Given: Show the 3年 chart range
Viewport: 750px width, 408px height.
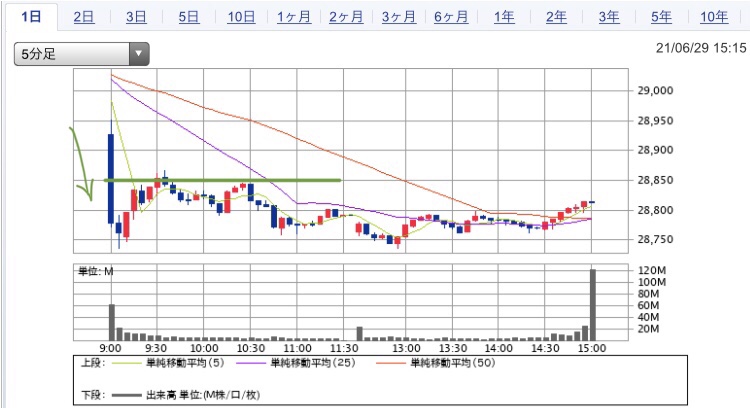Looking at the screenshot, I should pos(609,17).
